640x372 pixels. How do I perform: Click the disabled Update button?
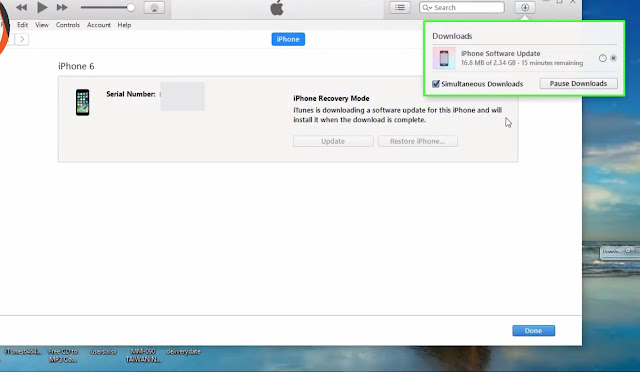(333, 141)
